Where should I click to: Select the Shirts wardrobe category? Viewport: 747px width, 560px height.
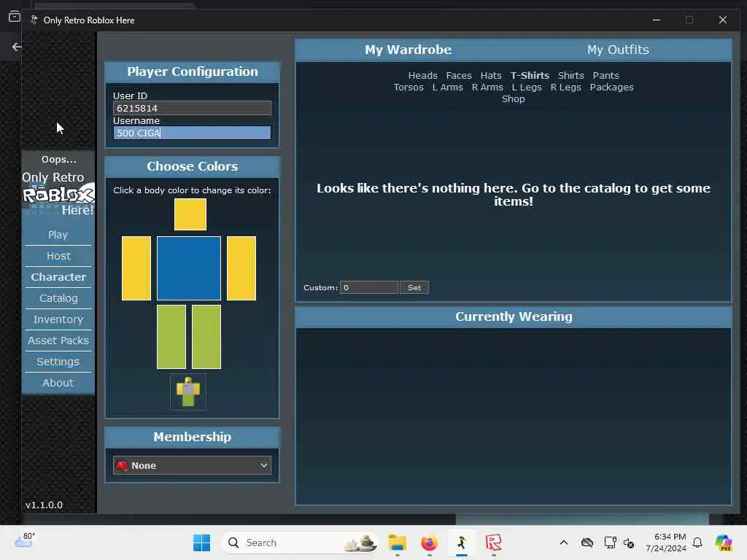point(570,75)
